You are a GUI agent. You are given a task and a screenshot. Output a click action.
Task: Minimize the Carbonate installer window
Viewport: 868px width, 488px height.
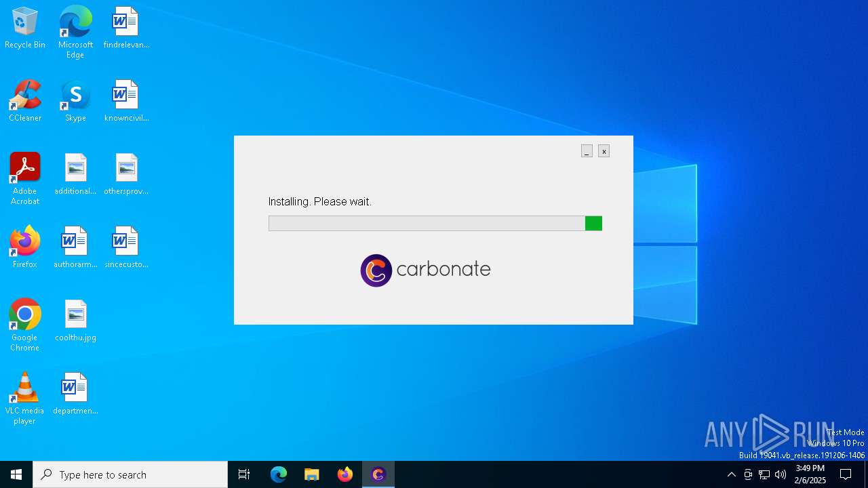click(587, 151)
